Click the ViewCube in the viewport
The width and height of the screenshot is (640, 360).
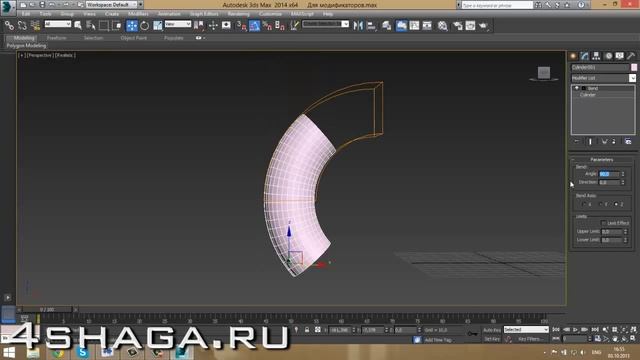(544, 73)
